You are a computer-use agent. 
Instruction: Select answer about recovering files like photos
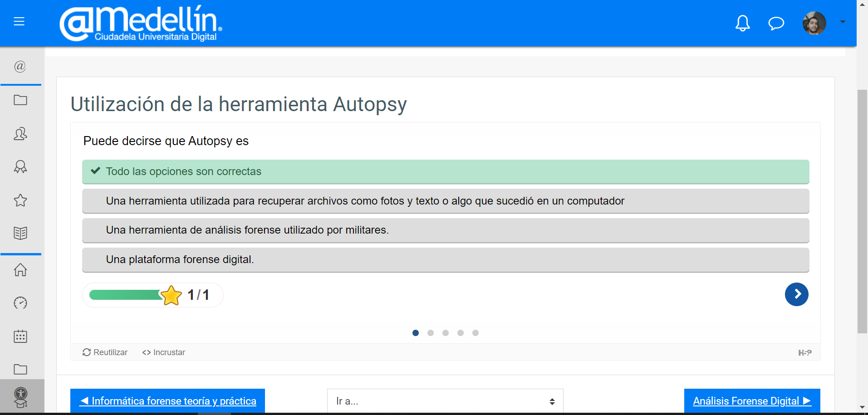tap(446, 201)
